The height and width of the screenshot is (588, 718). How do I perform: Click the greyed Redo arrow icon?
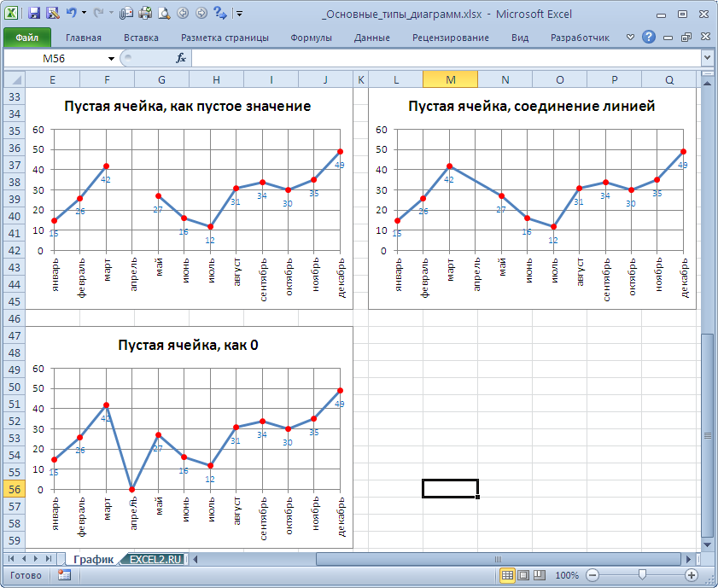tap(98, 13)
